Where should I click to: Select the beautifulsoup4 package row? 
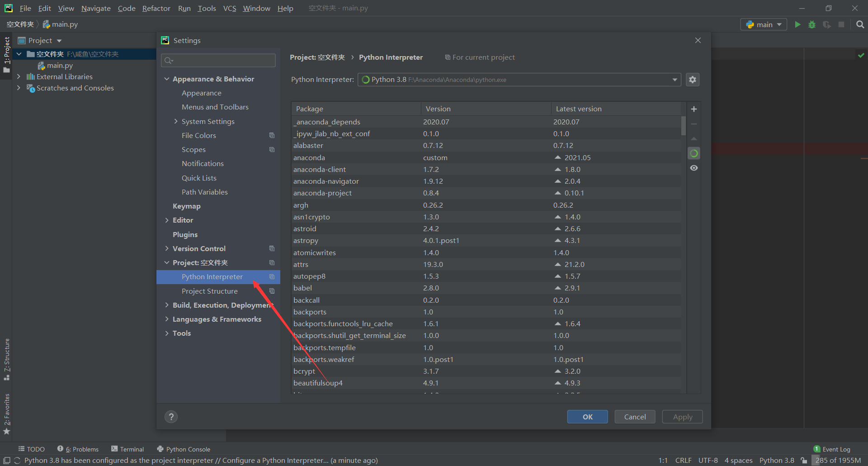tap(486, 383)
